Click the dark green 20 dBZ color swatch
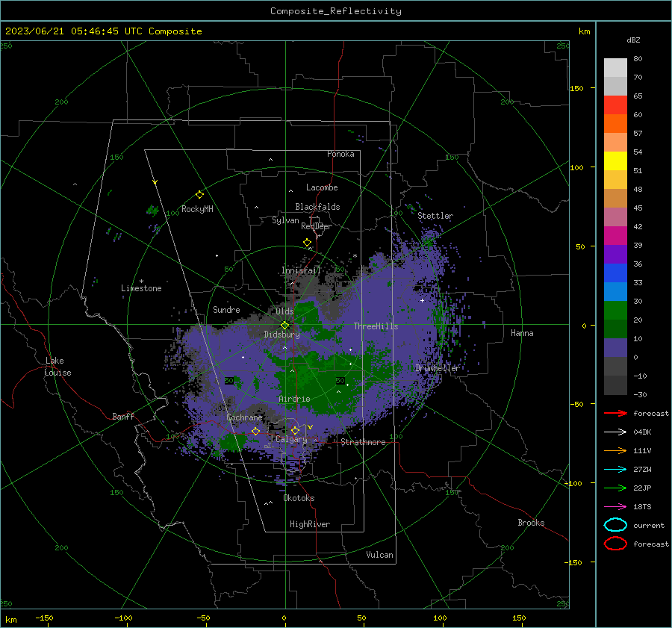The width and height of the screenshot is (672, 628). tap(615, 329)
